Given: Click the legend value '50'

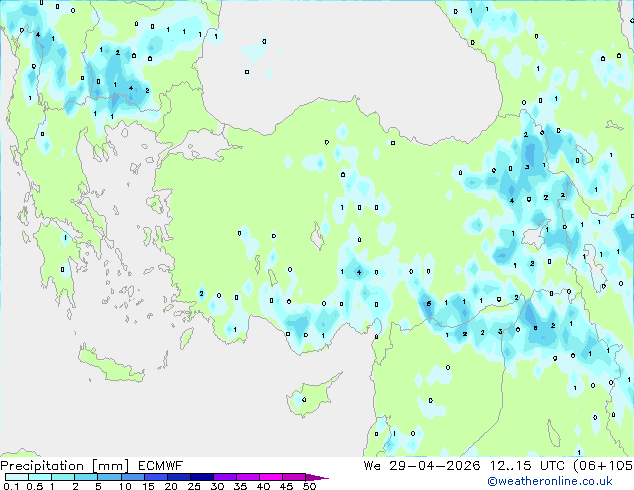Looking at the screenshot, I should pos(309,486).
